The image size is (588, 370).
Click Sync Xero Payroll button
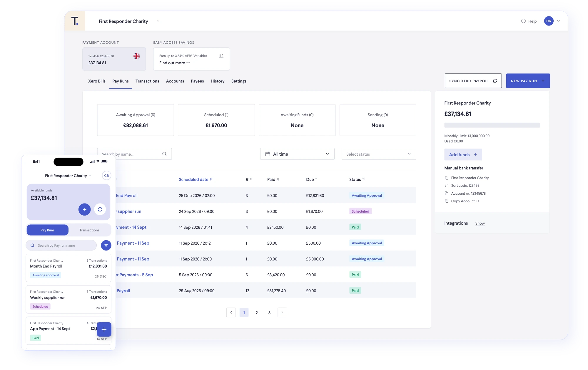click(473, 81)
